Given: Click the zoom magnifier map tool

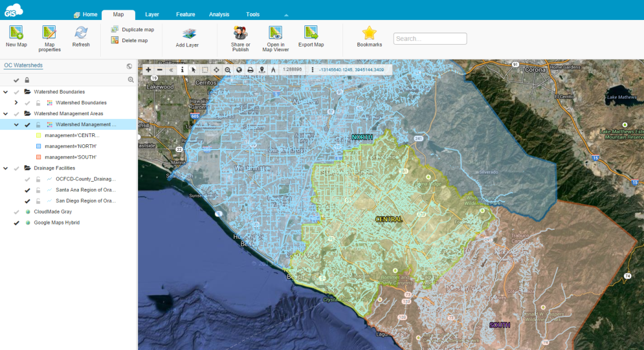Looking at the screenshot, I should pos(227,70).
